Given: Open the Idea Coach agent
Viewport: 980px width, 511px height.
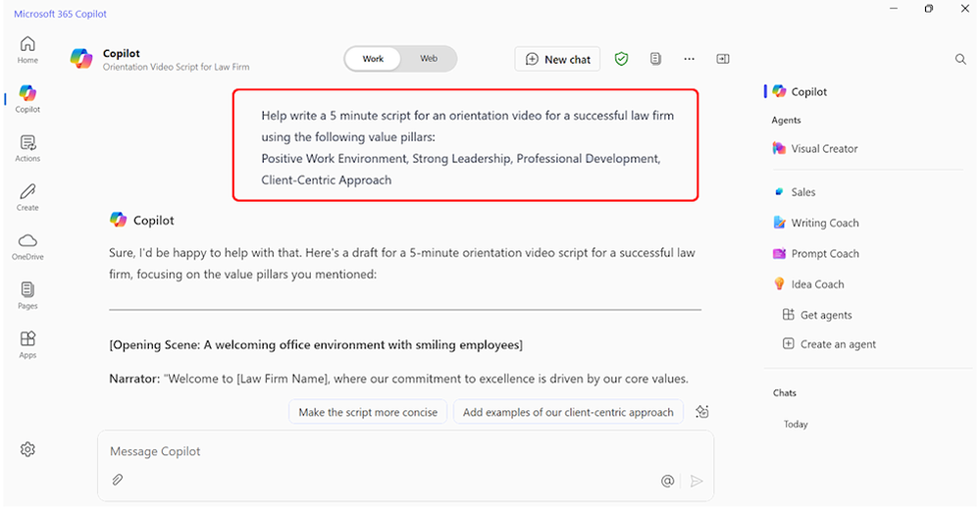Looking at the screenshot, I should click(808, 284).
